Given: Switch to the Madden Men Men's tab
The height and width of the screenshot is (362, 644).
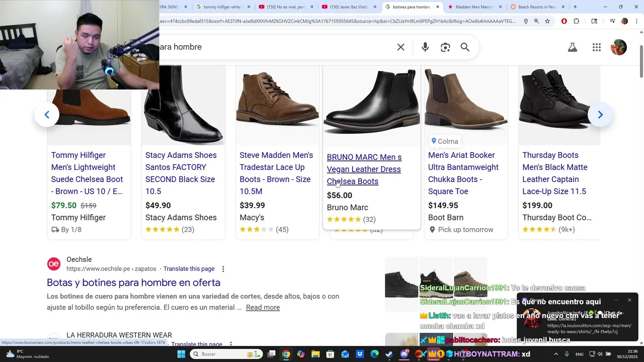Looking at the screenshot, I should click(x=474, y=7).
